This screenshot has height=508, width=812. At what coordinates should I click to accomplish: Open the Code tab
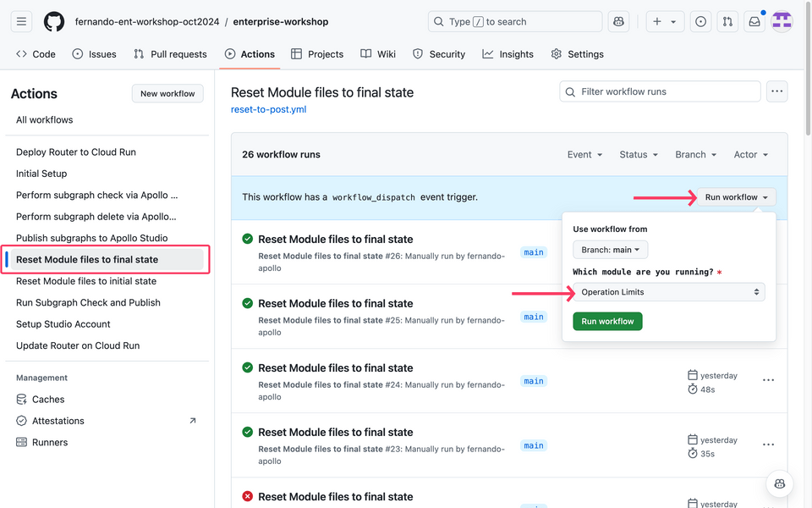tap(36, 54)
